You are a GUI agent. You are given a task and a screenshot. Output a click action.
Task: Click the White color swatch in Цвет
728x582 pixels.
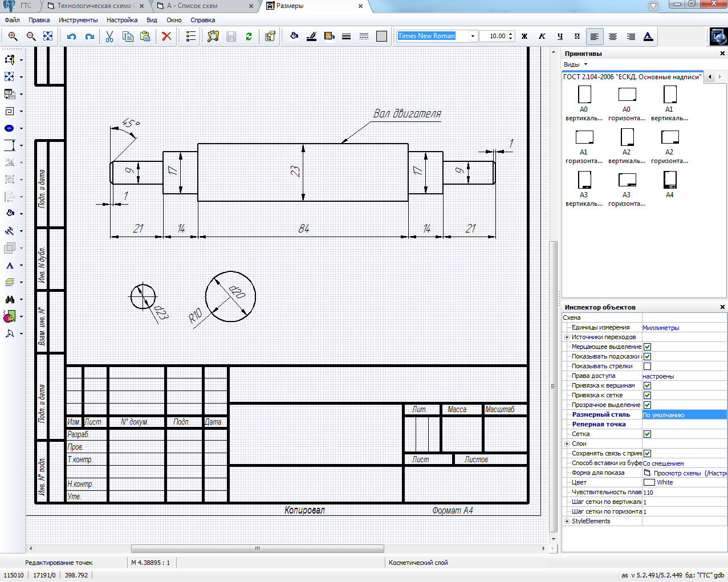pos(649,483)
